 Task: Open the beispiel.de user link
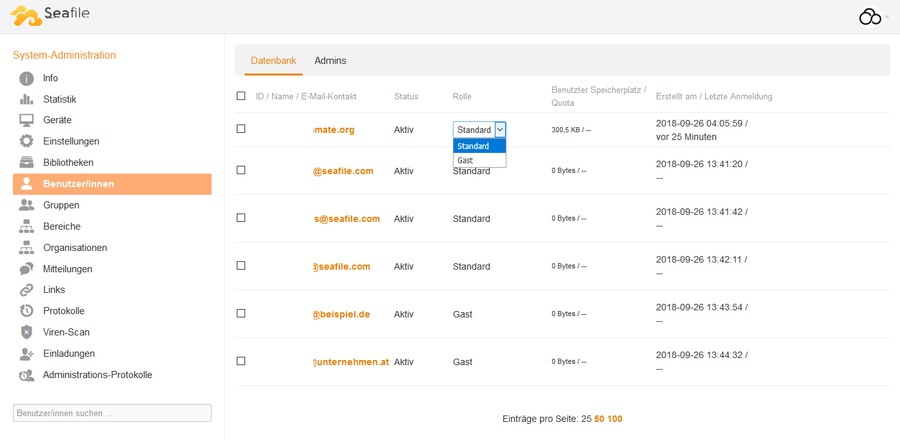(x=342, y=314)
